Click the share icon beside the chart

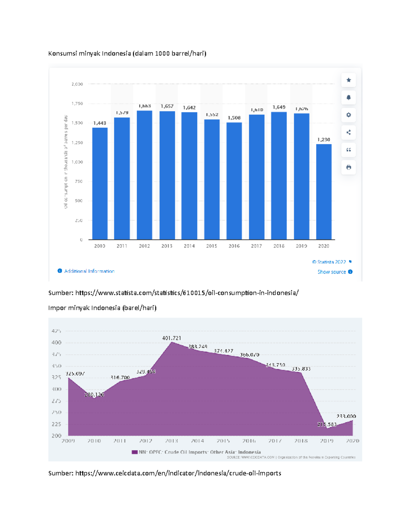pos(348,133)
